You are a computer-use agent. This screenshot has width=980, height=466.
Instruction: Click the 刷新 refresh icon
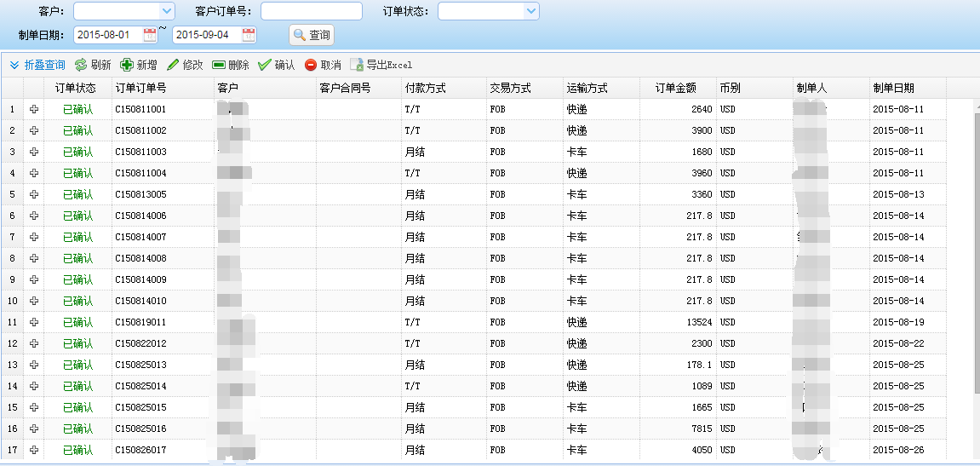81,65
